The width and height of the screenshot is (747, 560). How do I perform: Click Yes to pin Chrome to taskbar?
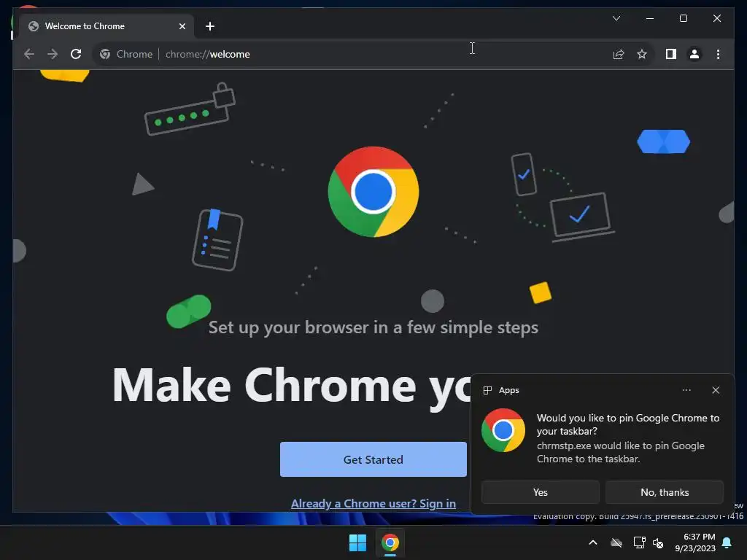(x=541, y=492)
